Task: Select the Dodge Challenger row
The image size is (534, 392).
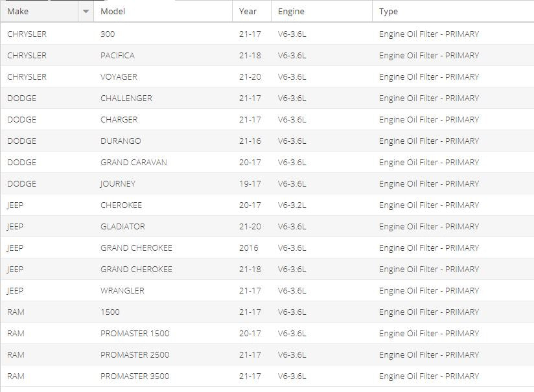Action: click(x=267, y=98)
